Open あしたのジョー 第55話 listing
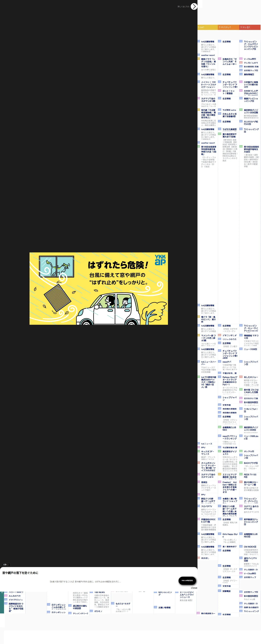This screenshot has height=644, width=261. [251, 377]
